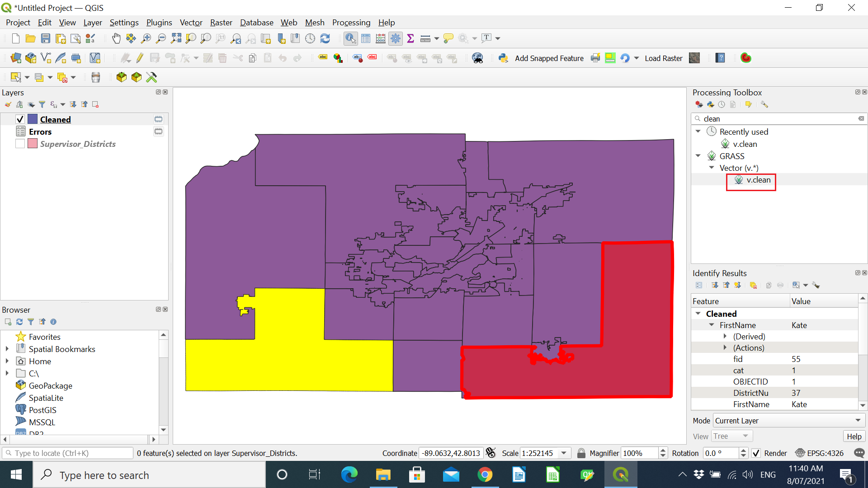This screenshot has width=868, height=488.
Task: Toggle the Render checkbox
Action: pos(756,453)
